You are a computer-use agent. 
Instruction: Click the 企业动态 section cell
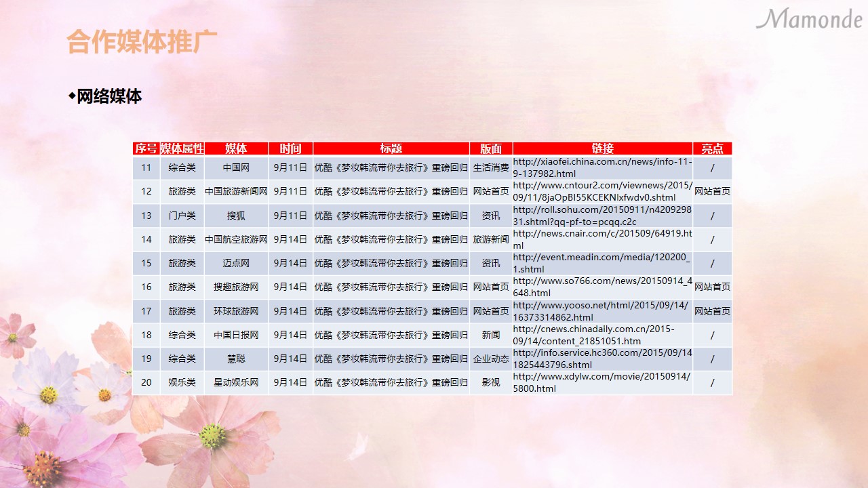pyautogui.click(x=491, y=359)
